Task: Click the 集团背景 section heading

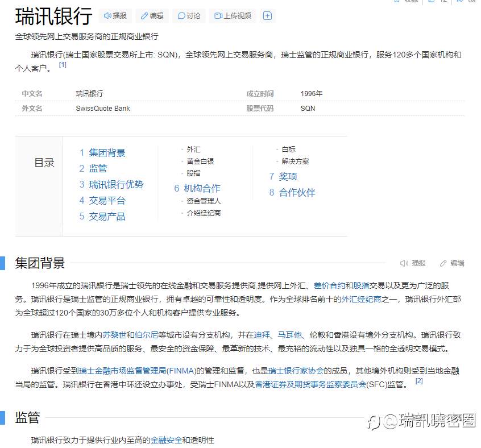Action: (40, 263)
